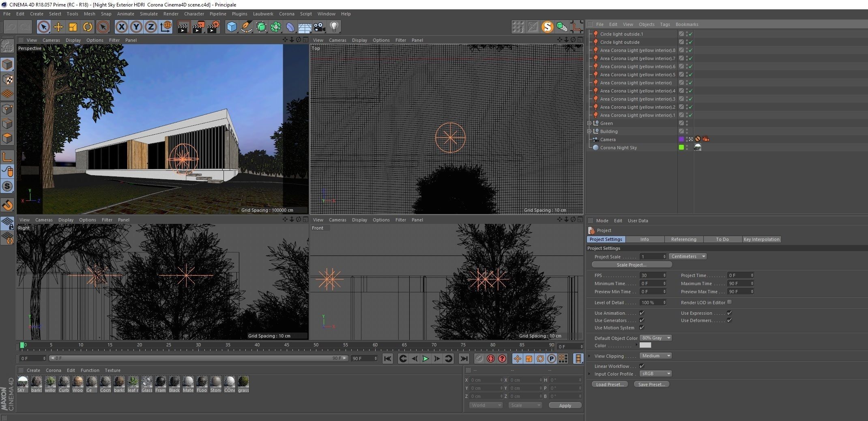
Task: Click the FPS value field
Action: tap(653, 275)
